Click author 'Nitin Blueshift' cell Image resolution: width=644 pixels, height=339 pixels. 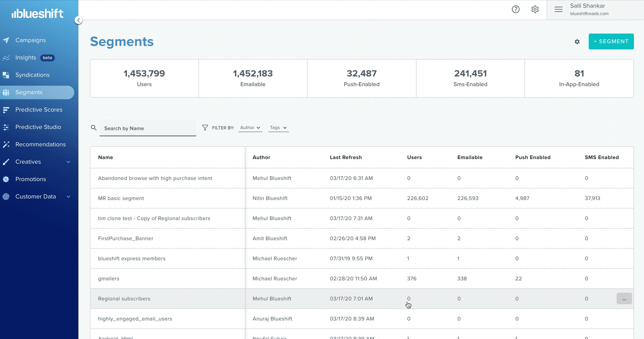270,198
